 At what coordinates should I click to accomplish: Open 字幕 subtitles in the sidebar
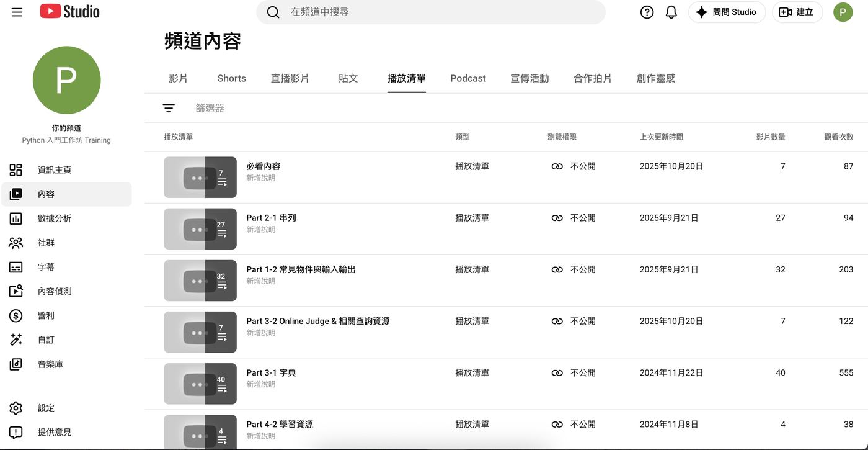tap(66, 267)
